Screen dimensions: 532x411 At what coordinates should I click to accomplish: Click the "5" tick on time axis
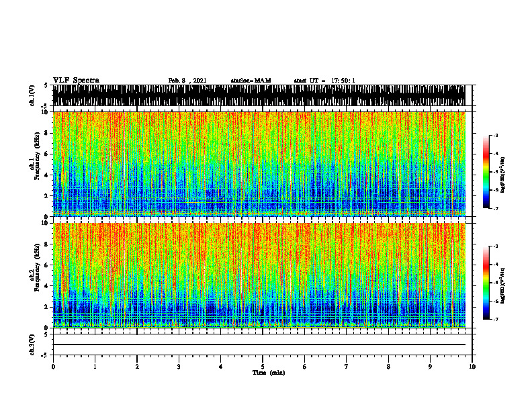click(x=263, y=367)
